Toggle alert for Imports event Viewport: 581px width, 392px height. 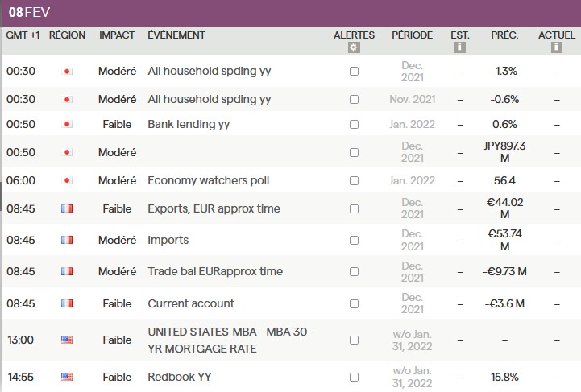point(354,240)
